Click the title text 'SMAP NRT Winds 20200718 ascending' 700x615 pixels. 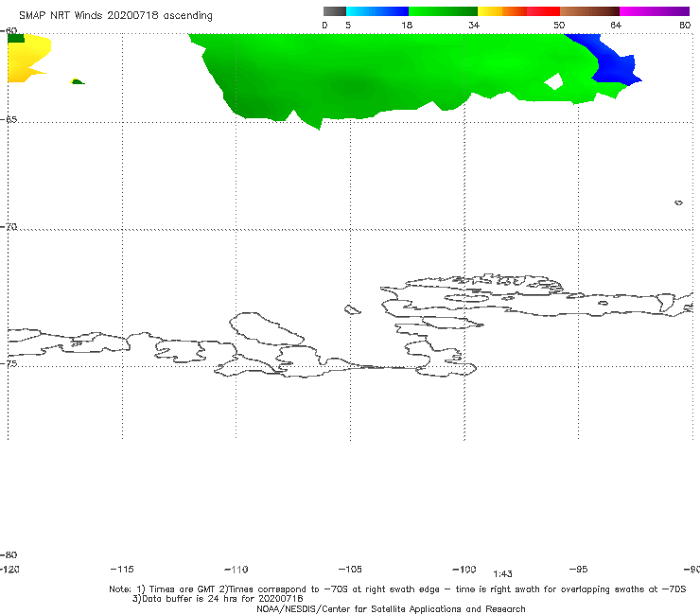115,16
